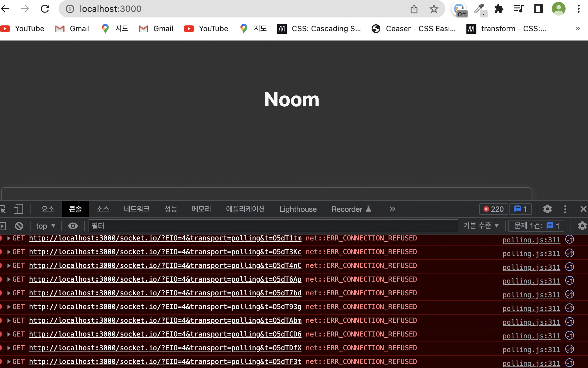The image size is (588, 368).
Task: Reload the localhost:3000 page
Action: [x=45, y=9]
